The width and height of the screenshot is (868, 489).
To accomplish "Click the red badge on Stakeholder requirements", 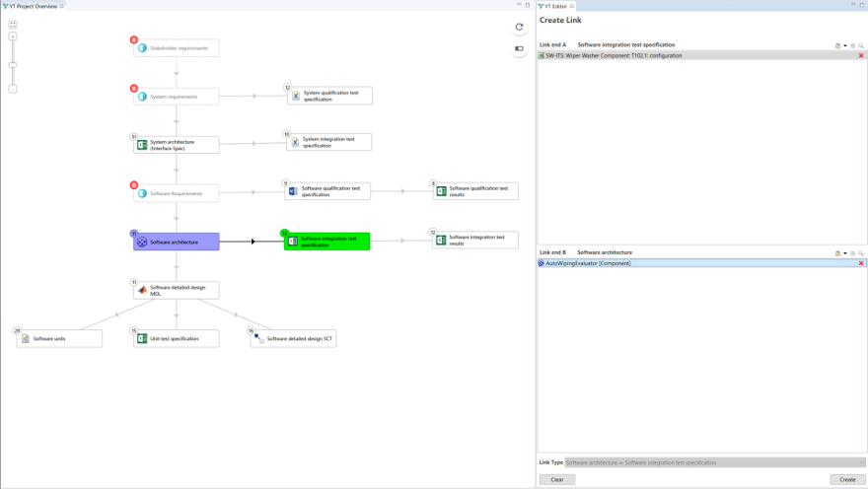I will [x=134, y=39].
